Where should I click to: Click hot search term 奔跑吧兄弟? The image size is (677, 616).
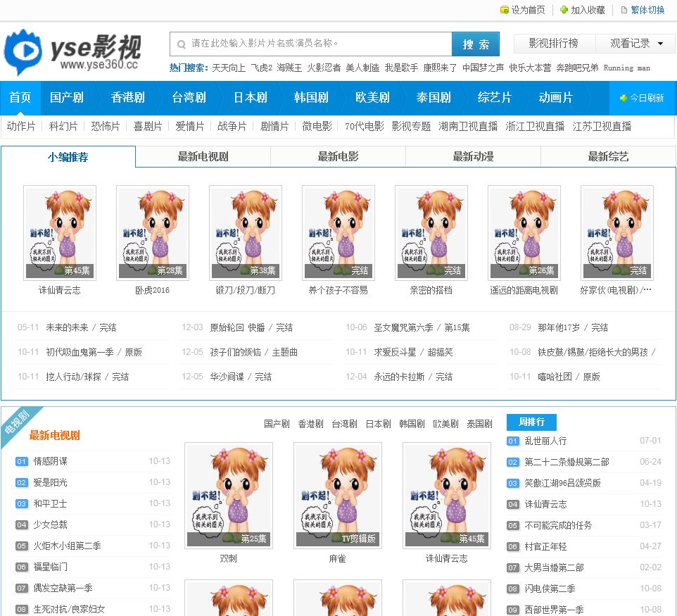click(577, 68)
